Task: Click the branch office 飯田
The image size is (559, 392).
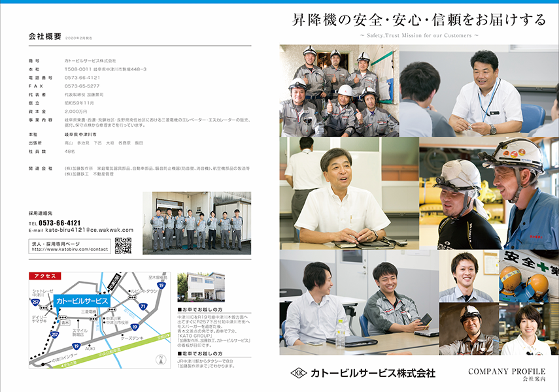Action: tap(139, 143)
